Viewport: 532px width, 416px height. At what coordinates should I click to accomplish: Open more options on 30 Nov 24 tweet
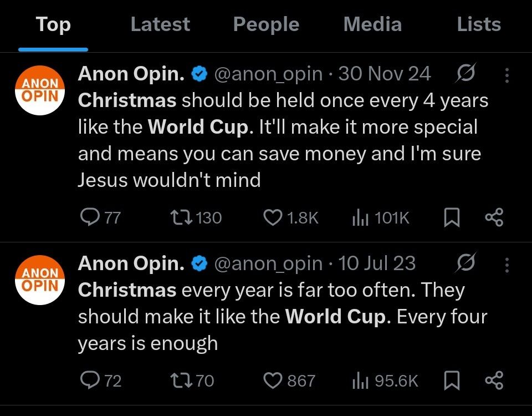click(x=507, y=75)
